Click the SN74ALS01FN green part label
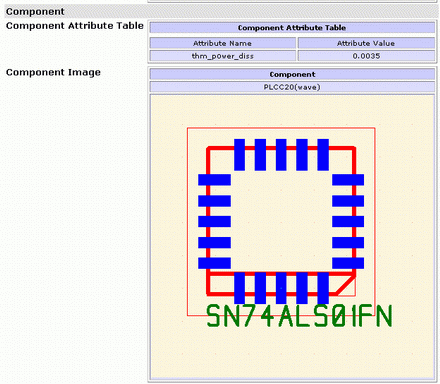The image size is (440, 384). (x=299, y=316)
